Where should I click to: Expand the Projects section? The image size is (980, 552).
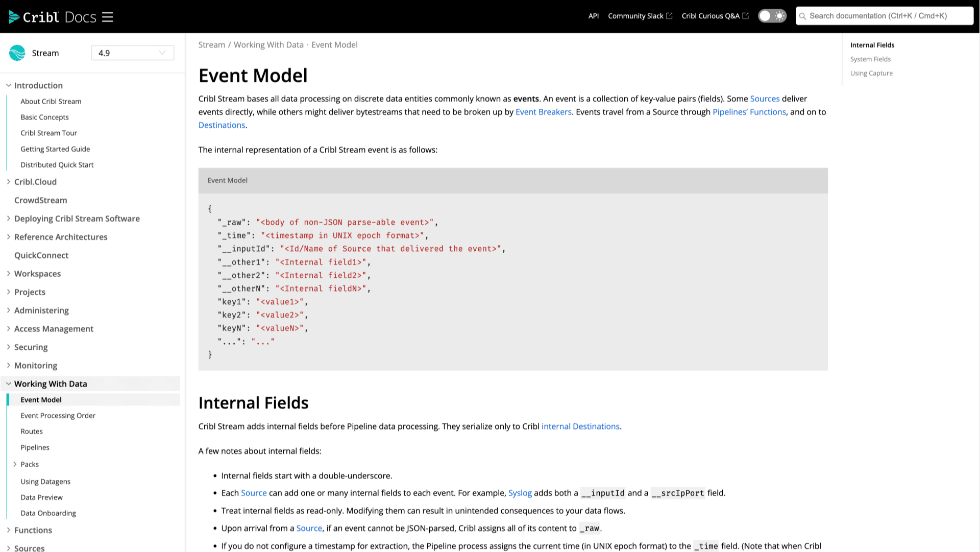coord(9,292)
